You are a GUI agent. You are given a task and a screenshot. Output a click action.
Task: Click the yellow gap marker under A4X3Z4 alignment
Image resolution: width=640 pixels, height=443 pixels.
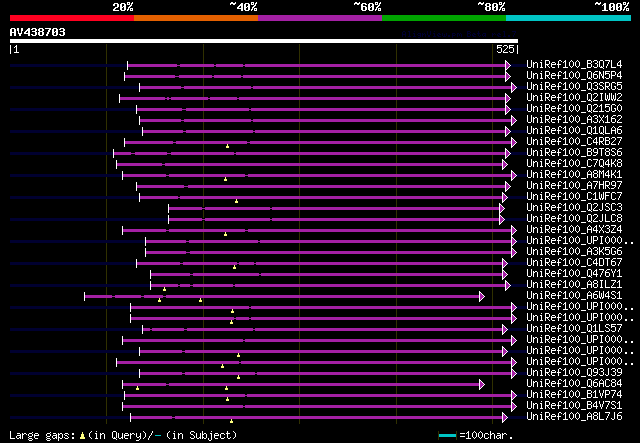(225, 234)
